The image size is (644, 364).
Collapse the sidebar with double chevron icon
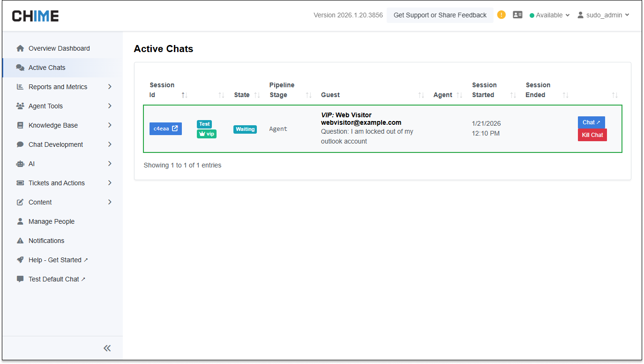coord(107,348)
